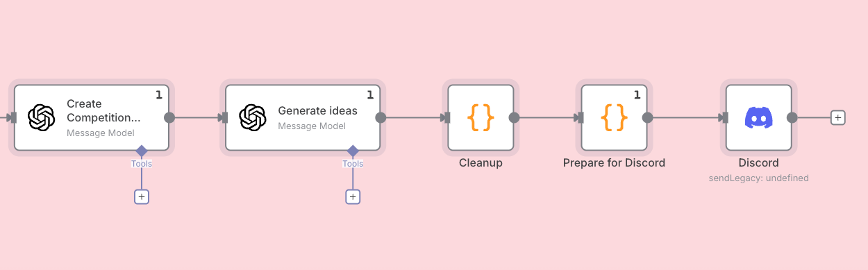The width and height of the screenshot is (868, 270).
Task: Click the output port of Cleanup node
Action: pos(514,117)
